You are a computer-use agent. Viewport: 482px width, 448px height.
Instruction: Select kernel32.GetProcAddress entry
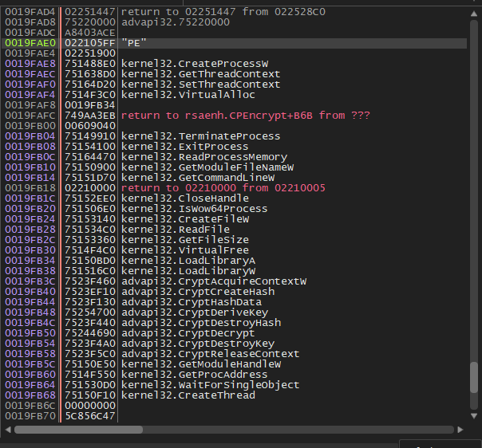coord(194,375)
